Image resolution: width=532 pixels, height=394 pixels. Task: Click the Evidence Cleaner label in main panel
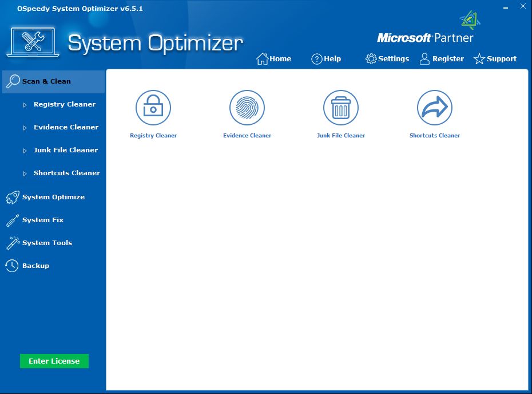[247, 136]
